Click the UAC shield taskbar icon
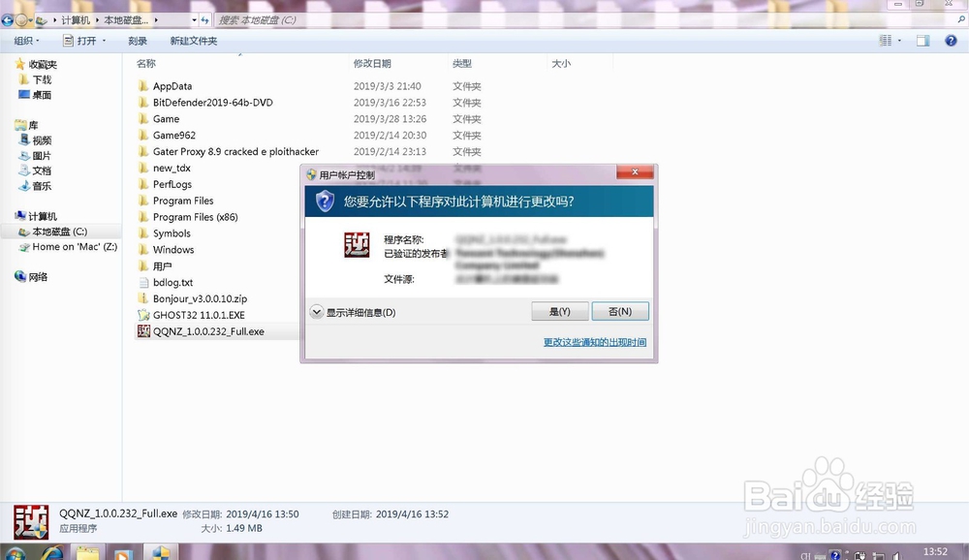969x560 pixels. tap(161, 552)
